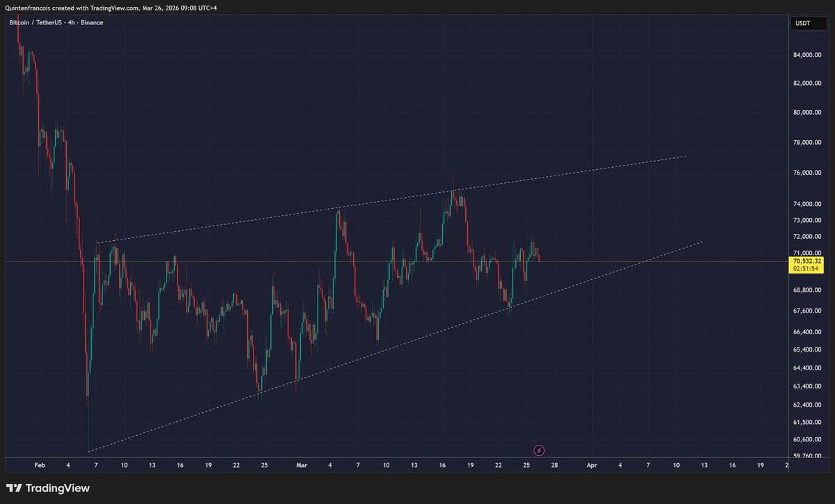Click the Mar label on time axis
Image resolution: width=835 pixels, height=504 pixels.
302,465
